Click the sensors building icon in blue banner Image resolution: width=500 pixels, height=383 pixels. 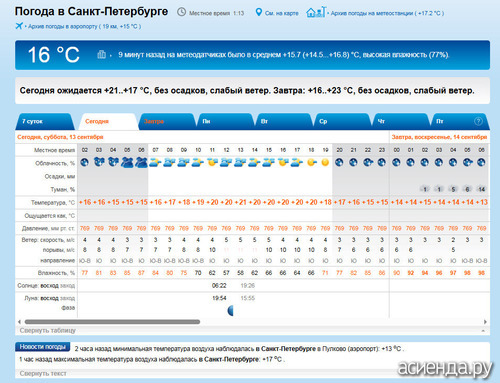point(101,54)
